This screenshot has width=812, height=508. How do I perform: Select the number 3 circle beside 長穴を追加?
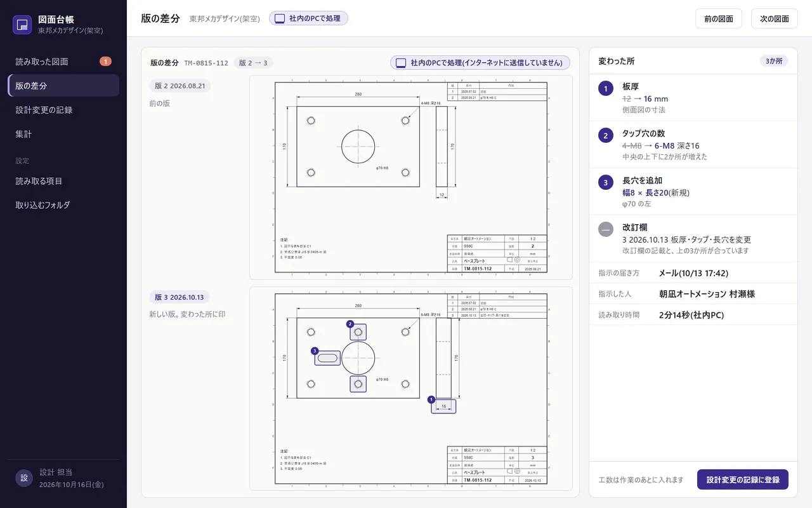pyautogui.click(x=606, y=182)
